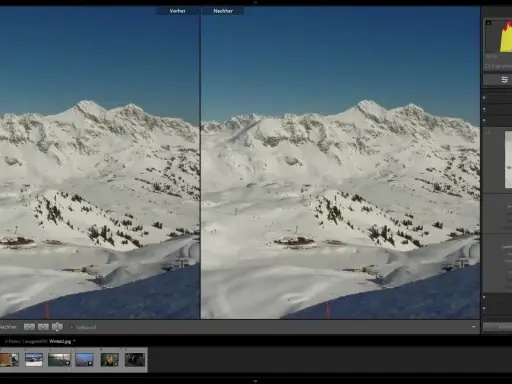Click the copy after-to-before settings icon
The image size is (512, 384).
click(43, 327)
